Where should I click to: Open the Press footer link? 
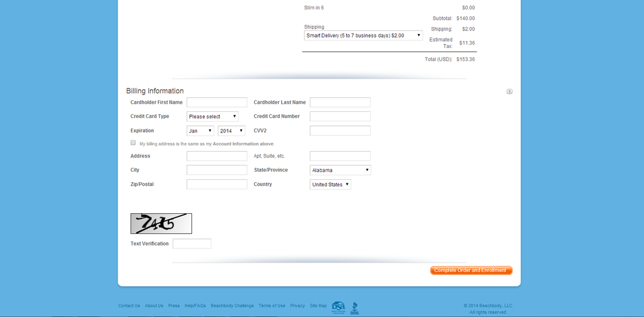click(174, 305)
